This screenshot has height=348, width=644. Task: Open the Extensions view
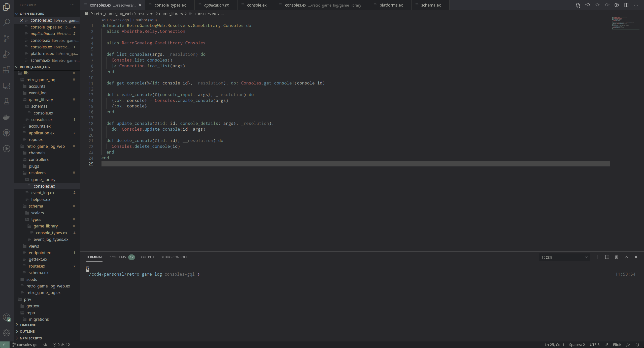(x=7, y=70)
